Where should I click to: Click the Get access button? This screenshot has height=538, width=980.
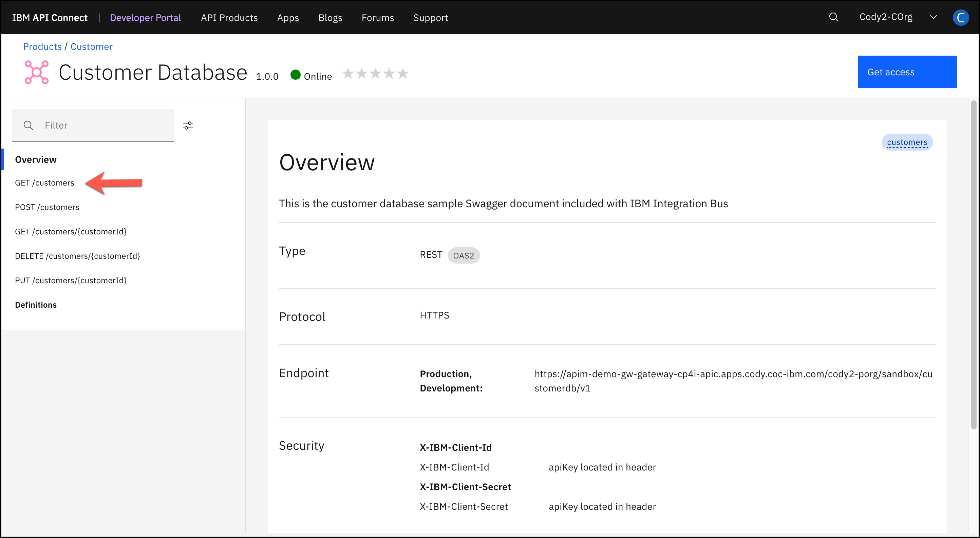907,72
